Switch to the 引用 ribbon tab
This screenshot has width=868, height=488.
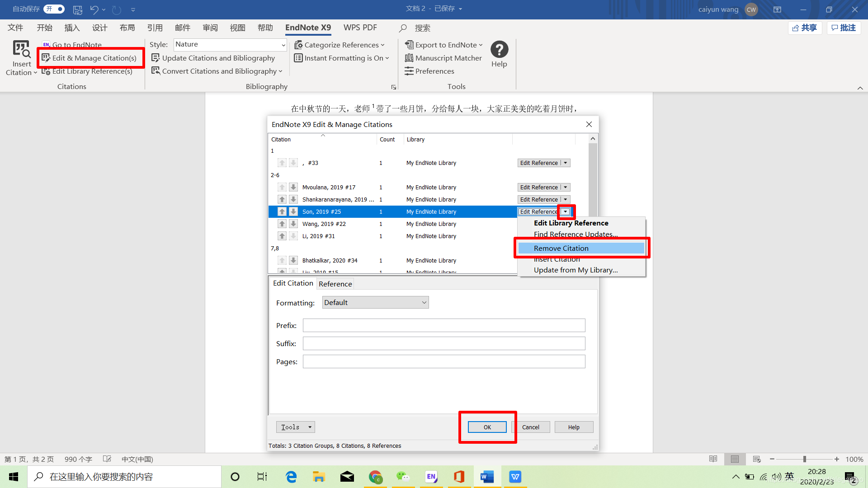click(155, 28)
